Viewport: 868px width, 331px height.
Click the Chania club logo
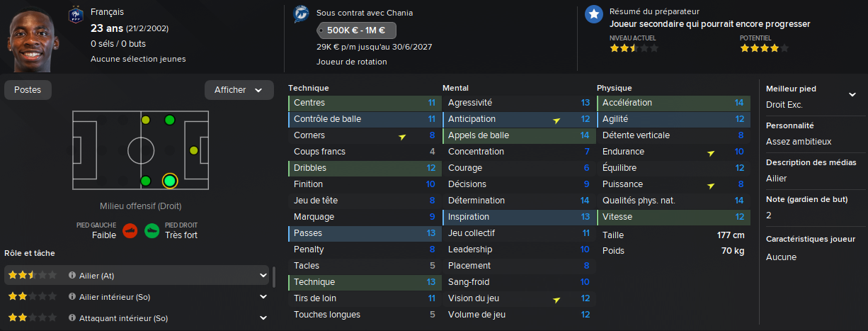tap(302, 15)
